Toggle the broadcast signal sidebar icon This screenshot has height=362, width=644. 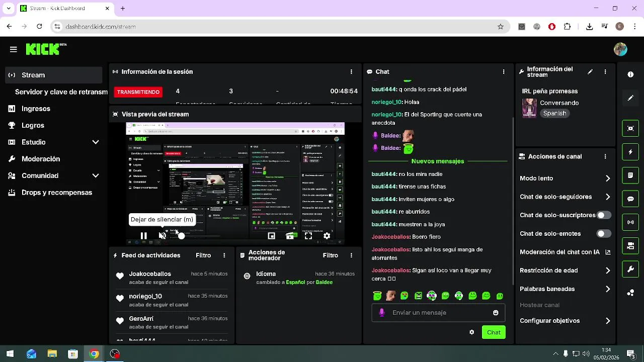pyautogui.click(x=630, y=222)
